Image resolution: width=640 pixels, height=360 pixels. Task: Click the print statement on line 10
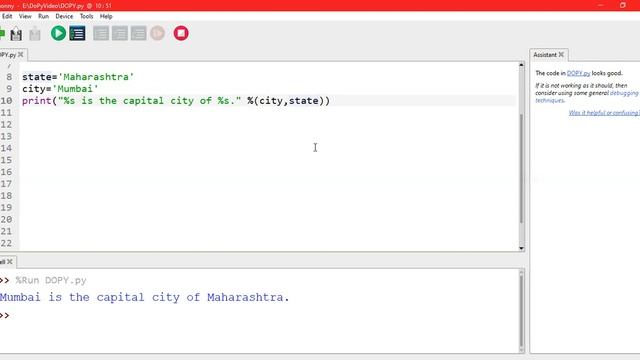point(176,100)
